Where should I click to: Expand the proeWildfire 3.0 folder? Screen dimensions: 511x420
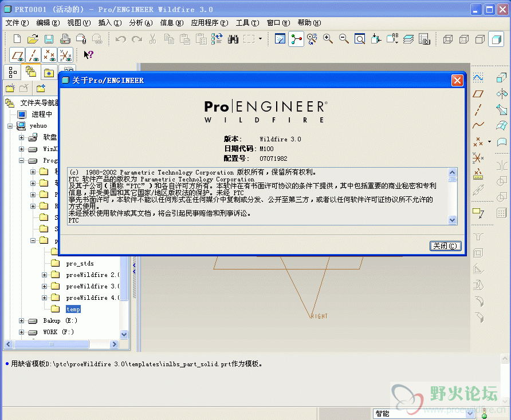(x=44, y=287)
